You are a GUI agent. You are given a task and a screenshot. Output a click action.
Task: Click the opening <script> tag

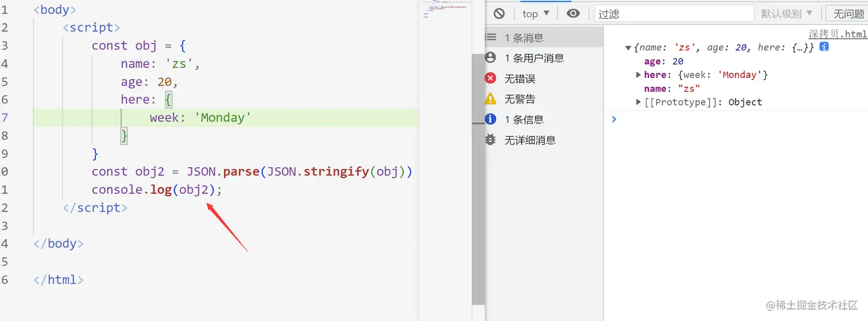tap(91, 28)
